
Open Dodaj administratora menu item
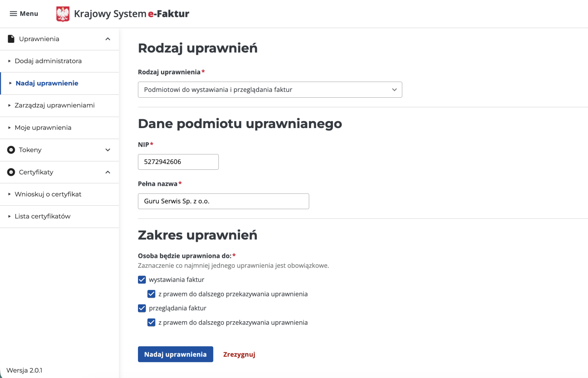point(48,61)
